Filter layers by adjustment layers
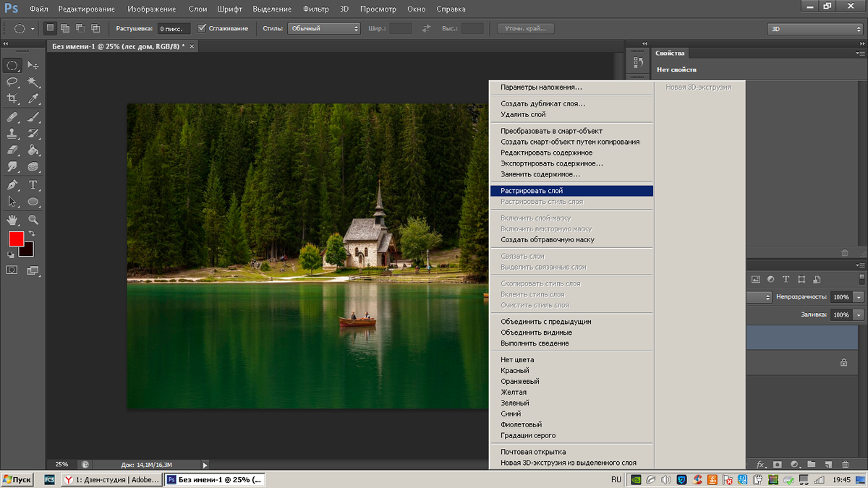868x488 pixels. click(x=771, y=279)
